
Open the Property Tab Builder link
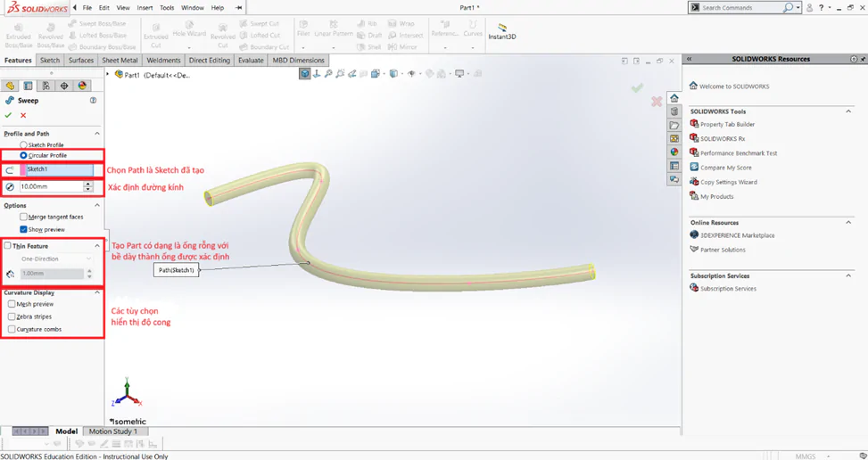pos(723,125)
